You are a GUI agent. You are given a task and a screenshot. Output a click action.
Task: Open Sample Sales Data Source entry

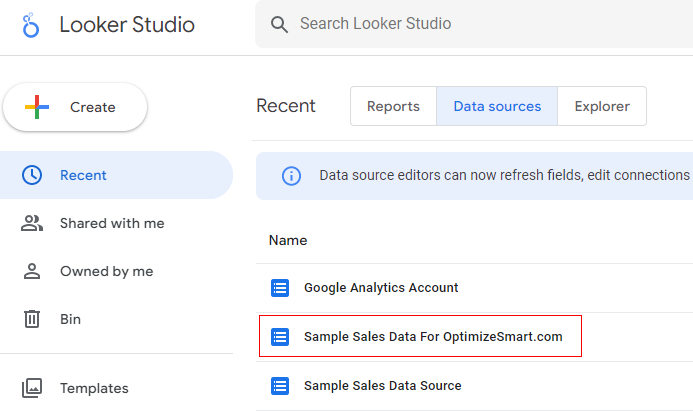pos(382,386)
